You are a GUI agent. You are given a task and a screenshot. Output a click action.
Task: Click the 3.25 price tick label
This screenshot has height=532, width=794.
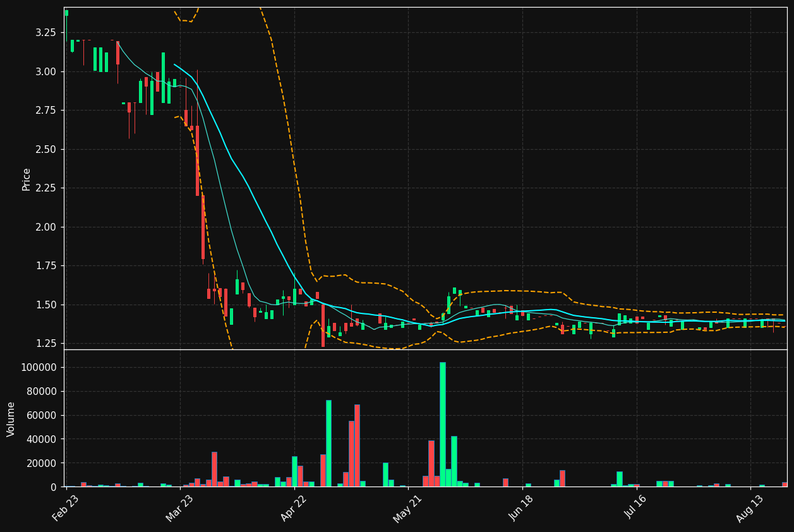click(45, 33)
